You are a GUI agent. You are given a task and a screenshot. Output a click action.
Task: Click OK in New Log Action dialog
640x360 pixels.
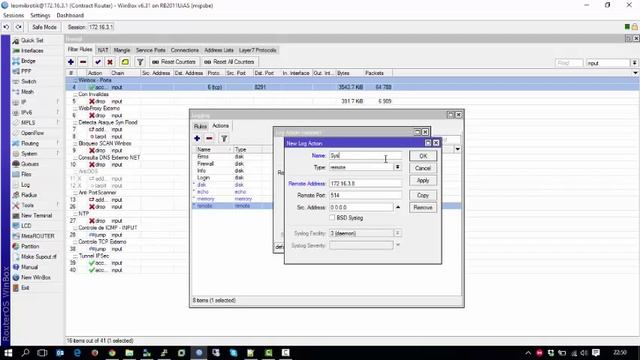click(x=423, y=156)
